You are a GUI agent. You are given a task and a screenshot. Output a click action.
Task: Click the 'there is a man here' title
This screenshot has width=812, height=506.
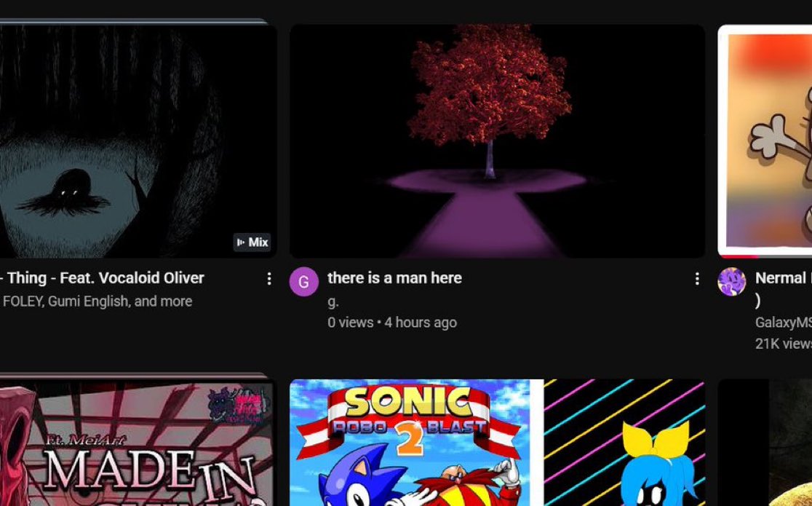click(x=394, y=278)
